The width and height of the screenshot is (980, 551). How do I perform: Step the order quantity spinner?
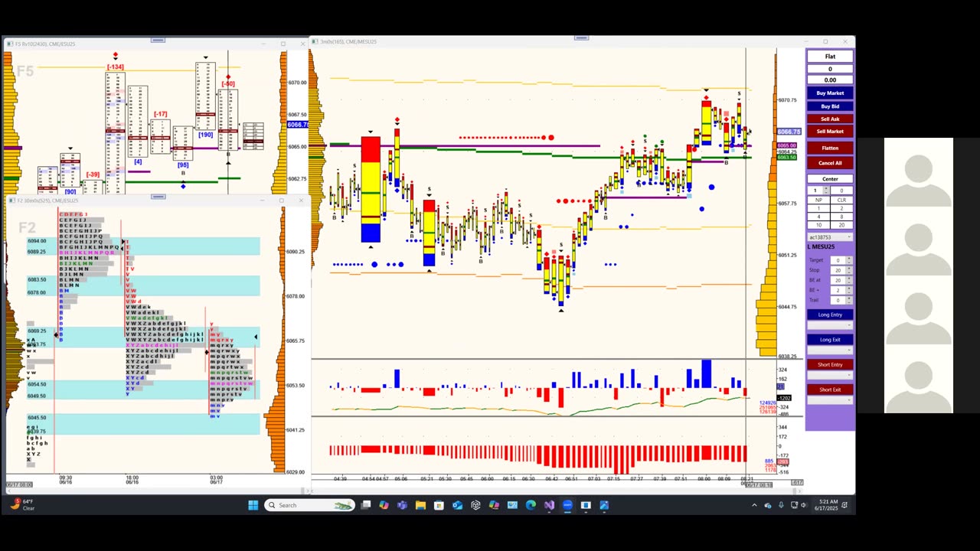826,191
